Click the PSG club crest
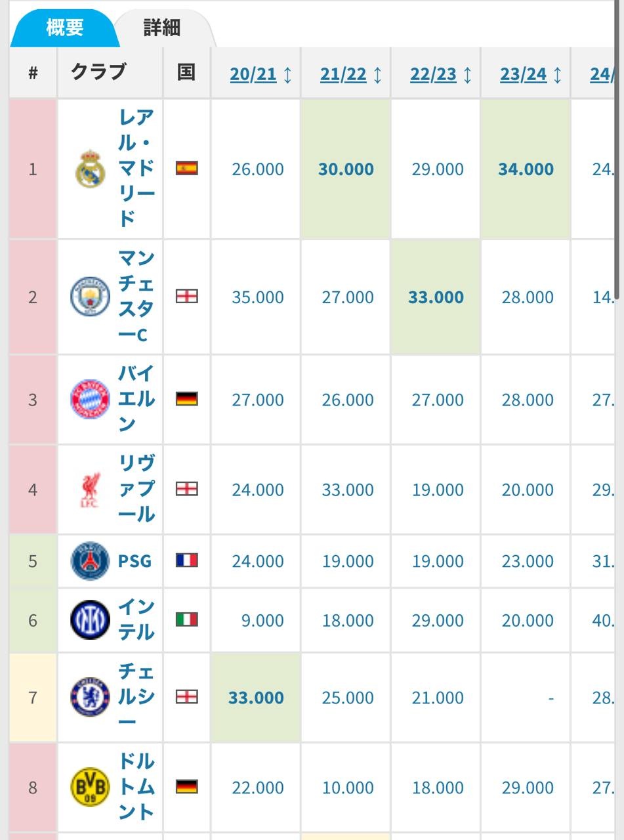Screen dimensions: 624x840 (x=91, y=561)
